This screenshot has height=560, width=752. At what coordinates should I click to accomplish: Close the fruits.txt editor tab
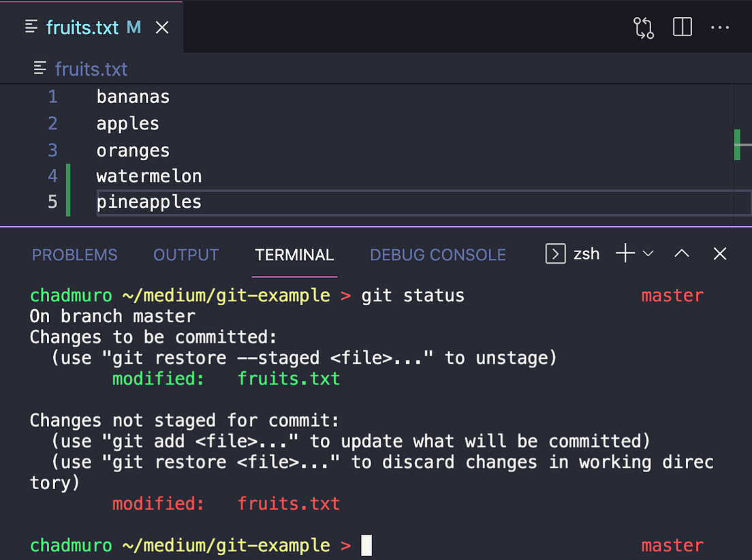pos(161,27)
